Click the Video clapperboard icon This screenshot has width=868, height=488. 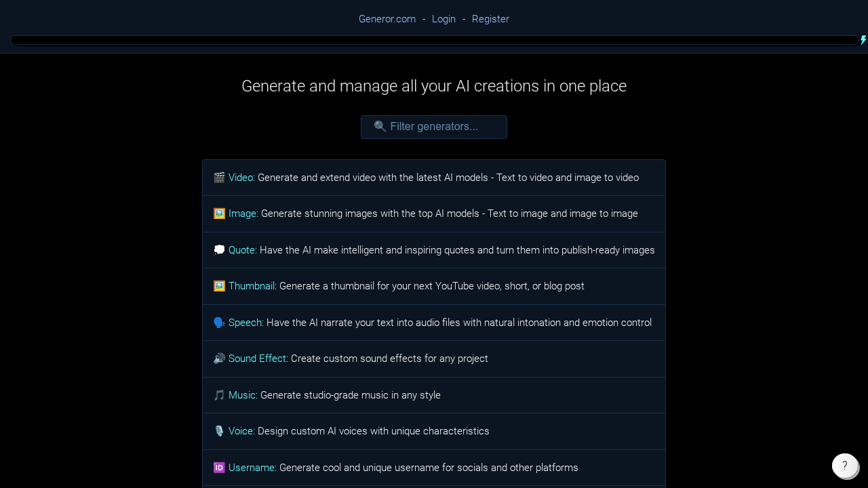(x=219, y=178)
